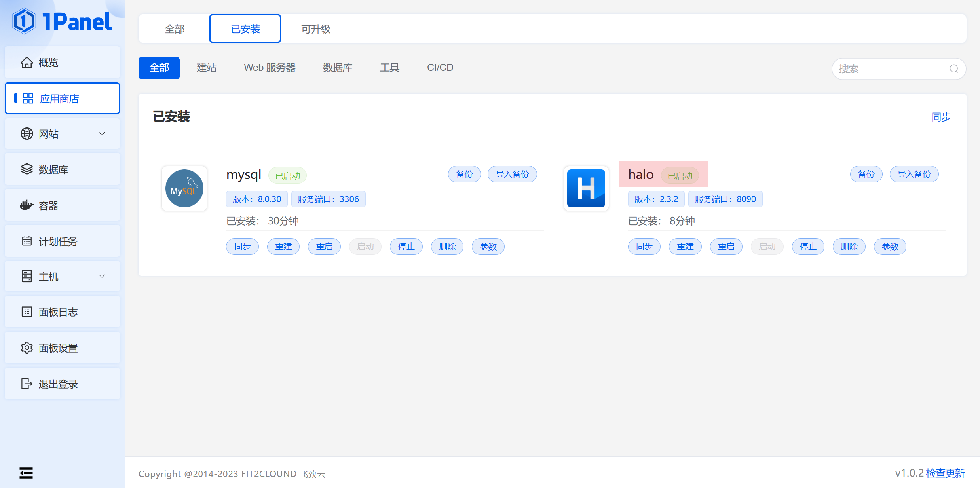The image size is (980, 488).
Task: Click mysql 服务端口: 3306 tag
Action: point(329,199)
